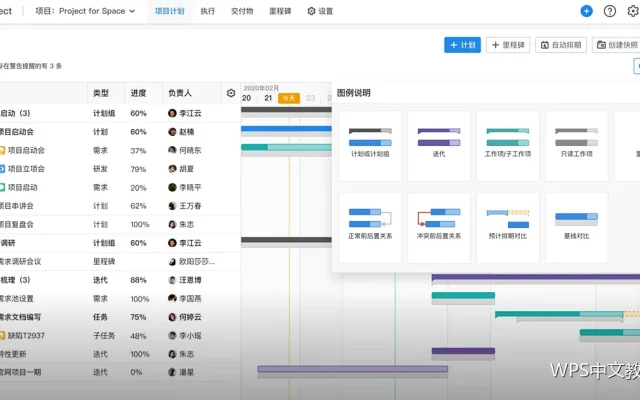Screen dimensions: 640x400
Task: Click the 进度 column header
Action: pyautogui.click(x=138, y=93)
